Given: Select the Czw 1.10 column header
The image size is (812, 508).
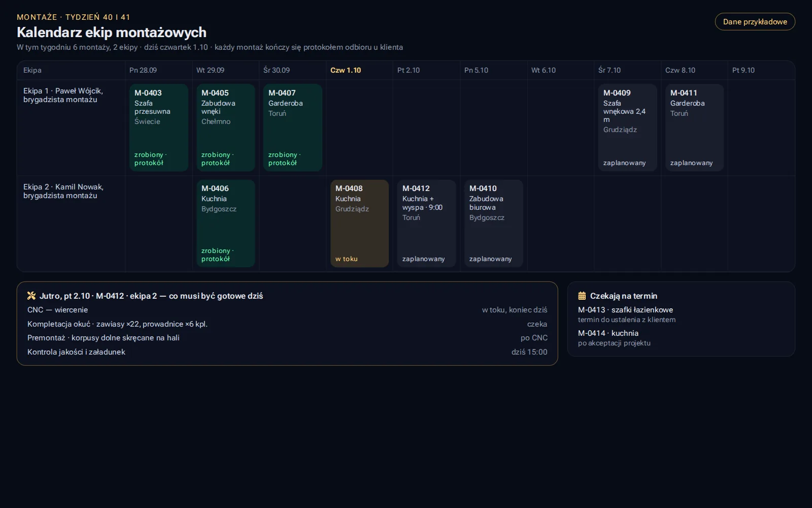Looking at the screenshot, I should pyautogui.click(x=359, y=70).
